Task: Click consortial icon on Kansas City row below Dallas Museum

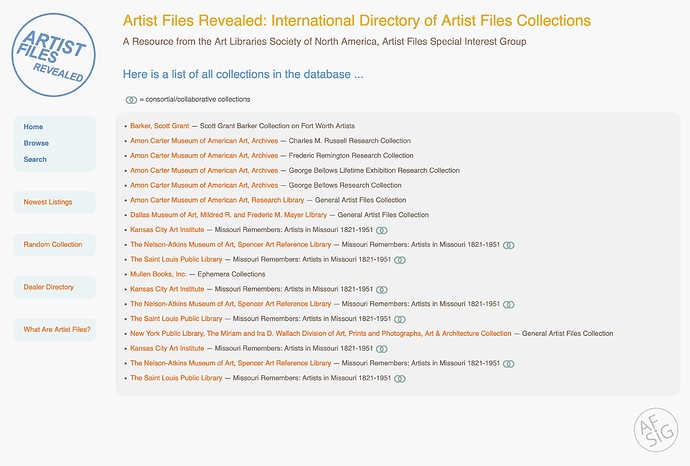Action: 382,230
